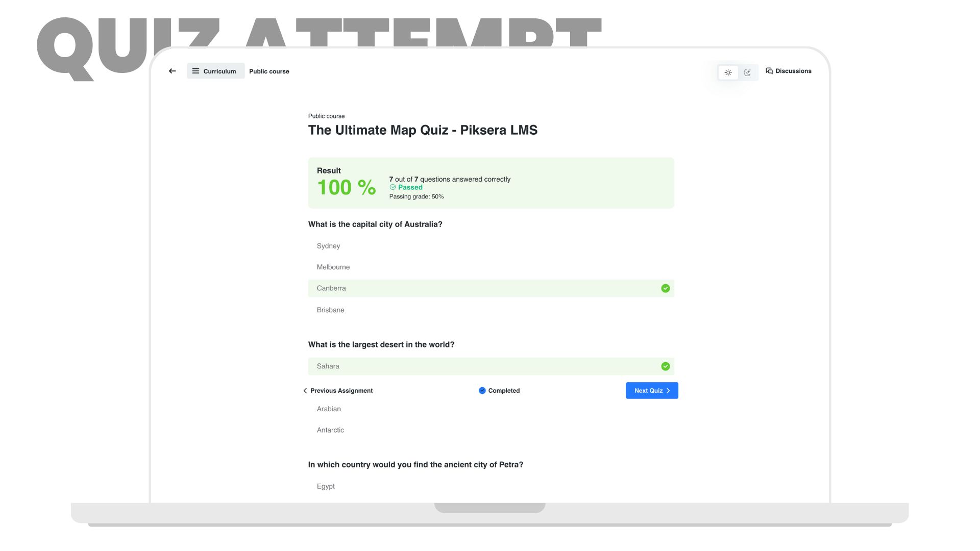Screen dimensions: 980x551
Task: Open the Public course breadcrumb link
Action: click(x=269, y=71)
